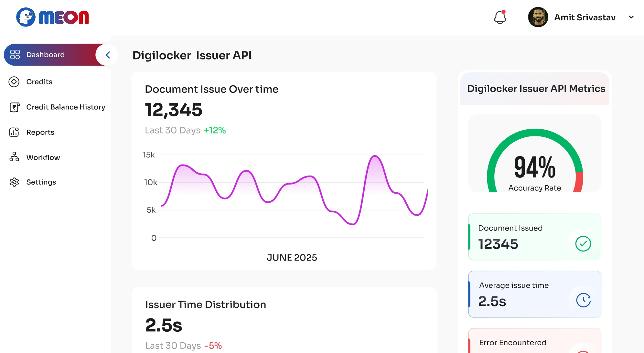
Task: Open the Settings section
Action: 41,182
